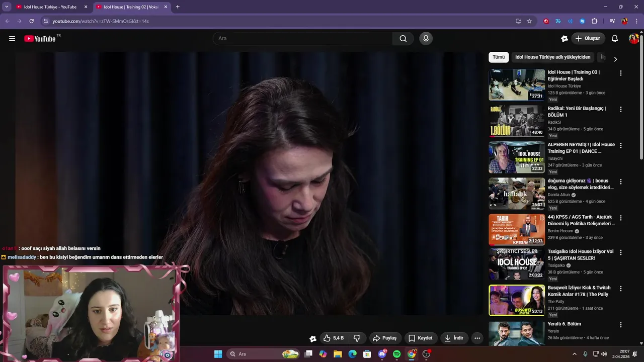This screenshot has height=362, width=644.
Task: Open options for ALPEREN NEYMİŞ video
Action: click(x=620, y=145)
